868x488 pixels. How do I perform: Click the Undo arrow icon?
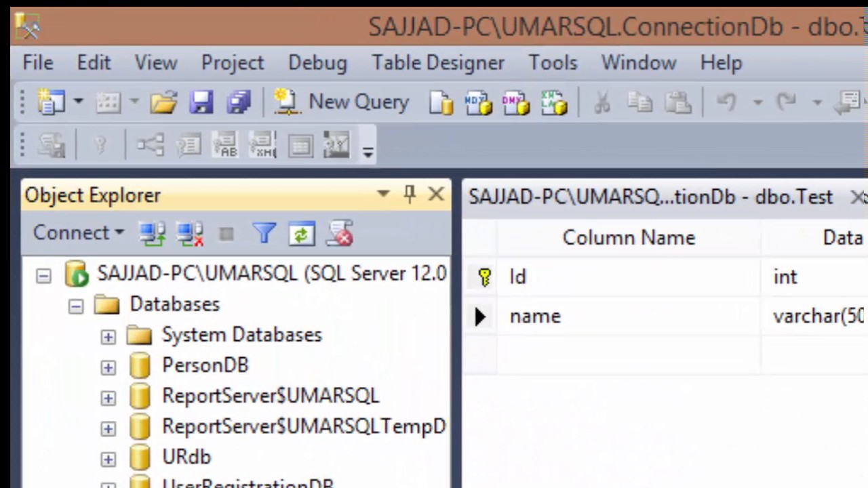pyautogui.click(x=726, y=102)
